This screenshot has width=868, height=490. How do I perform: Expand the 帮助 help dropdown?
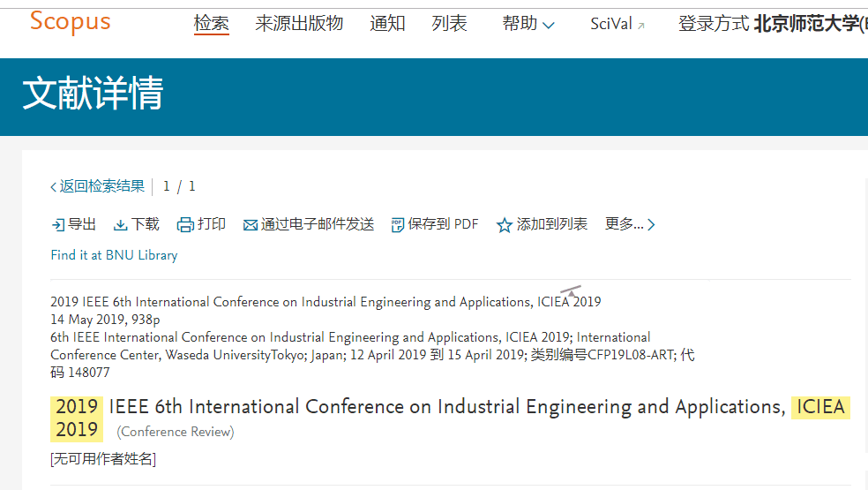coord(528,23)
